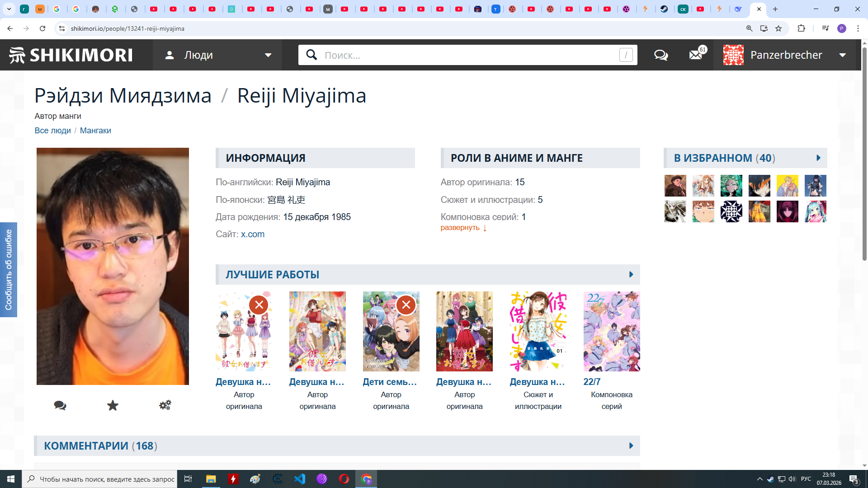Open the 22/7 cover thumbnail

[x=612, y=331]
